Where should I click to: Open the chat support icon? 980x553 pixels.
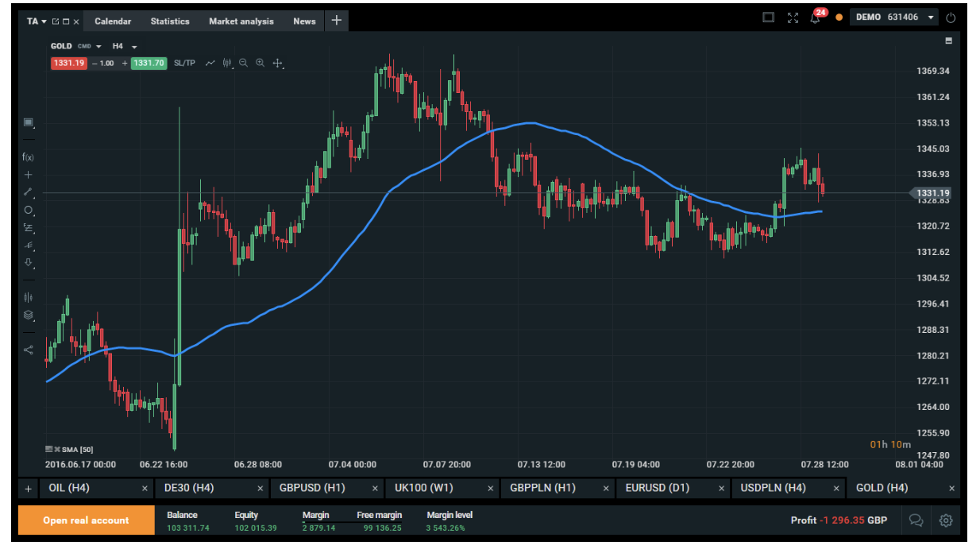click(x=916, y=520)
